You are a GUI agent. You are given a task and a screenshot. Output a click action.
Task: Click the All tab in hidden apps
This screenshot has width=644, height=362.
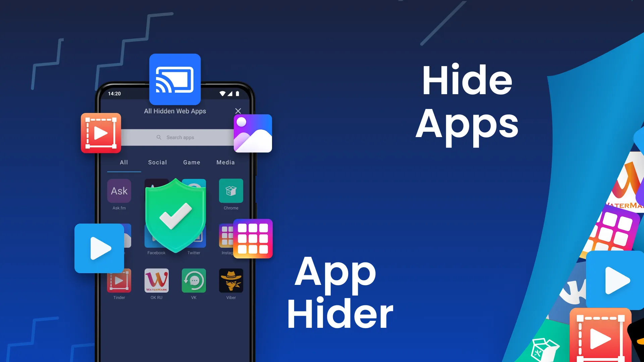[x=123, y=162]
